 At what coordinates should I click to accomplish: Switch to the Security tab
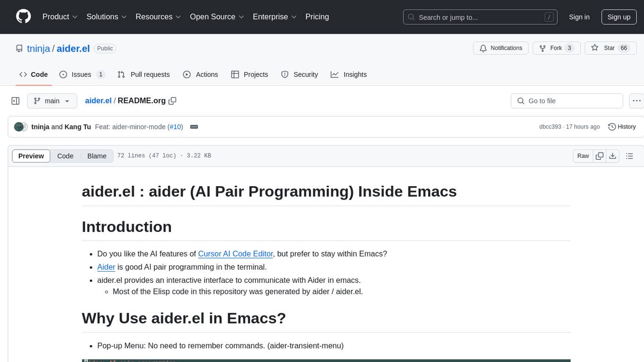pyautogui.click(x=299, y=74)
